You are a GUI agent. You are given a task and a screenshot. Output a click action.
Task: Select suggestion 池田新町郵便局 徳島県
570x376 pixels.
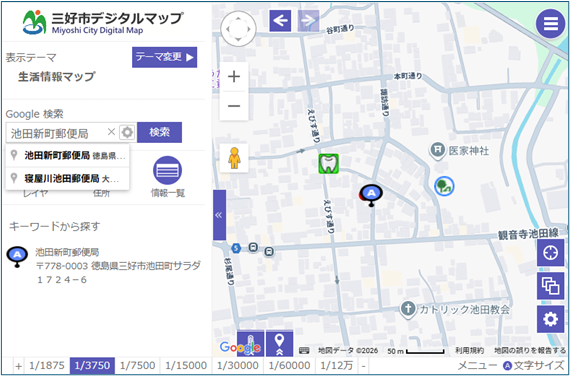(68, 156)
